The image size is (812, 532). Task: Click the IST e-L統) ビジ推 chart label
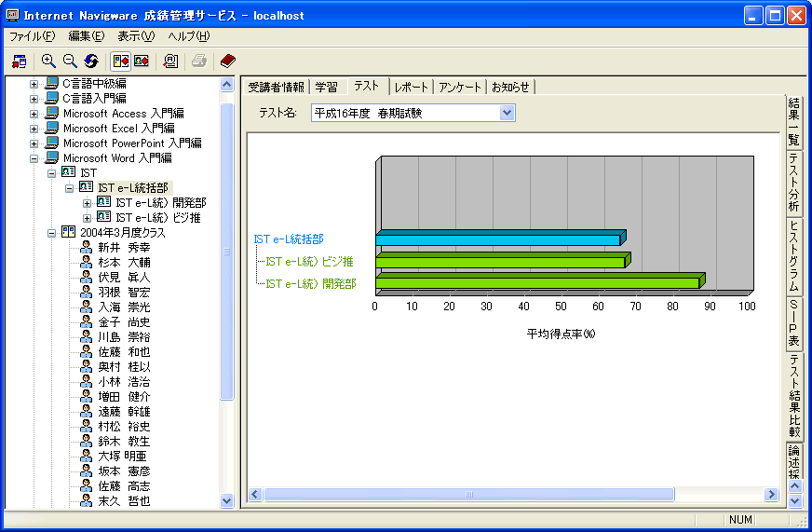[309, 262]
